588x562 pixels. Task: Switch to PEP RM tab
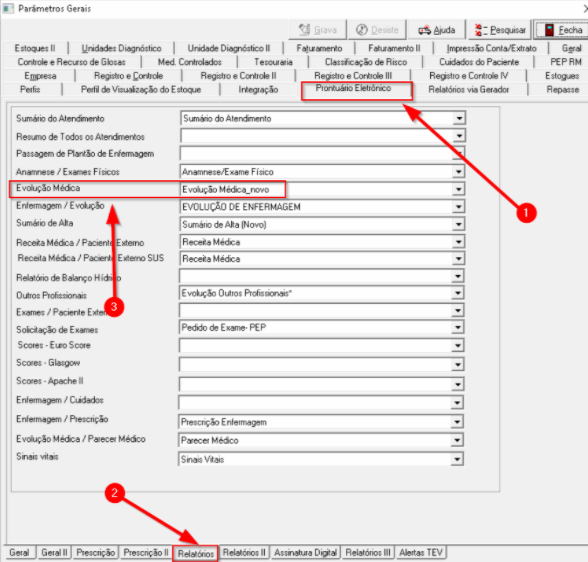566,62
